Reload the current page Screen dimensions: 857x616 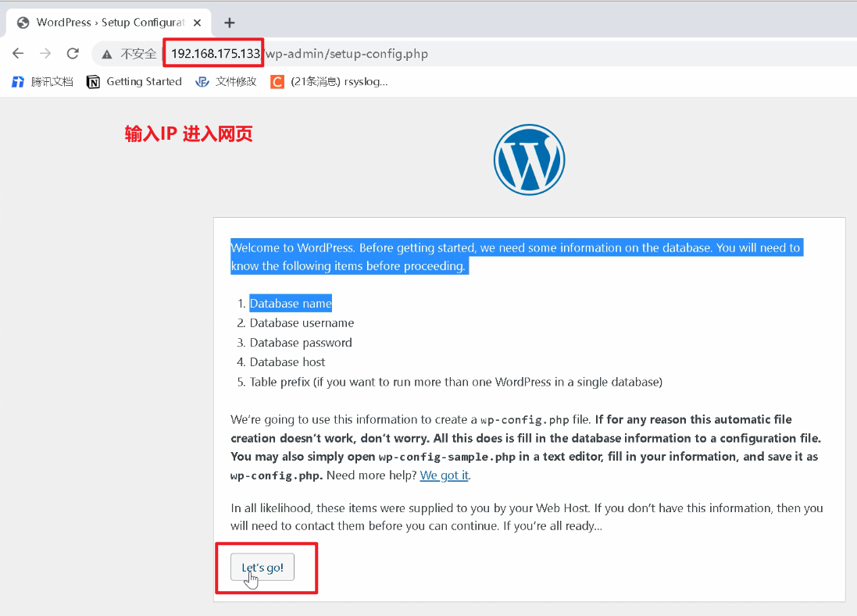tap(73, 54)
